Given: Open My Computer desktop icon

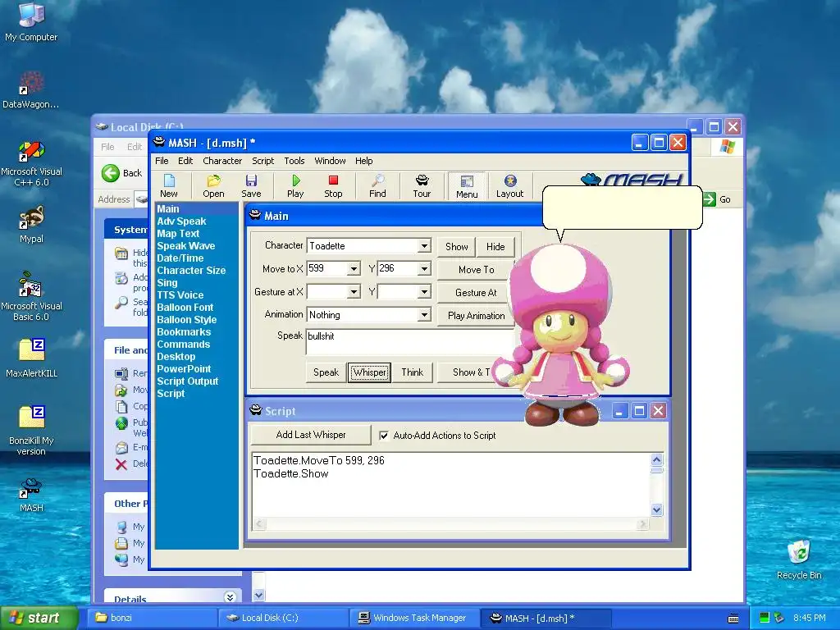Looking at the screenshot, I should click(31, 21).
